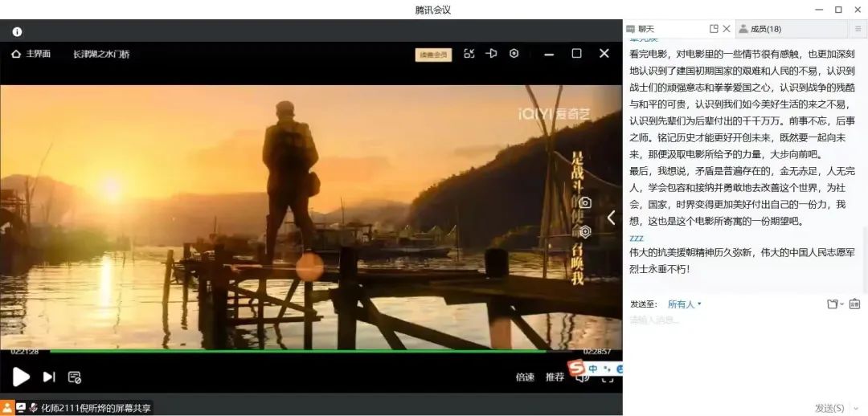The image size is (868, 416).
Task: Click the meeting info icon
Action: [17, 31]
